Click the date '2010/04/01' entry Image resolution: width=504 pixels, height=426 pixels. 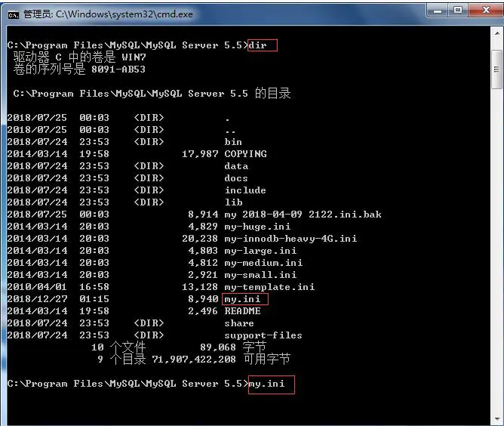point(37,287)
